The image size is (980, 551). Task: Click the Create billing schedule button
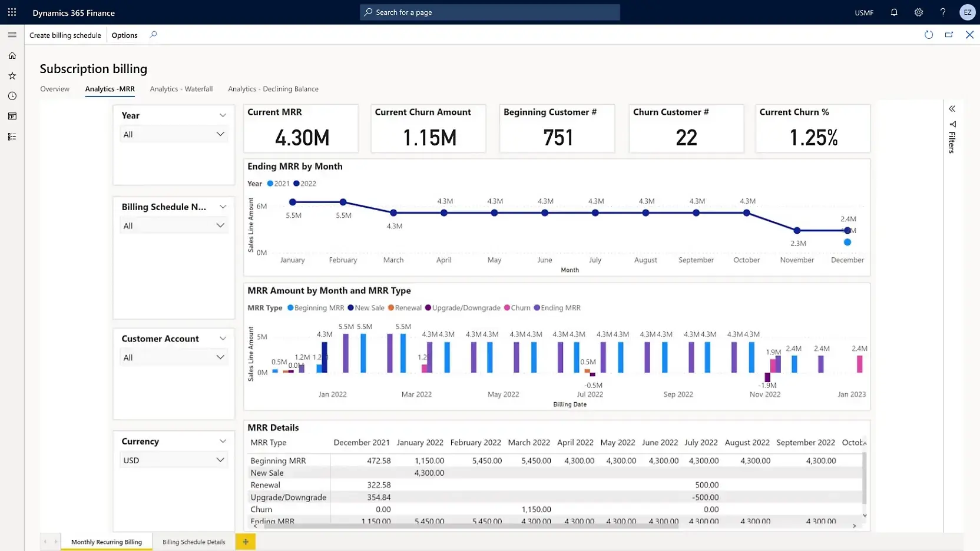65,35
